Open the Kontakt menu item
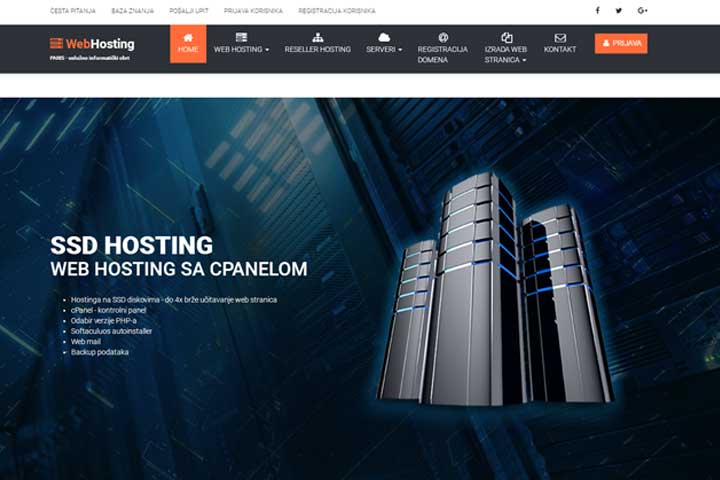The width and height of the screenshot is (720, 480). point(560,49)
